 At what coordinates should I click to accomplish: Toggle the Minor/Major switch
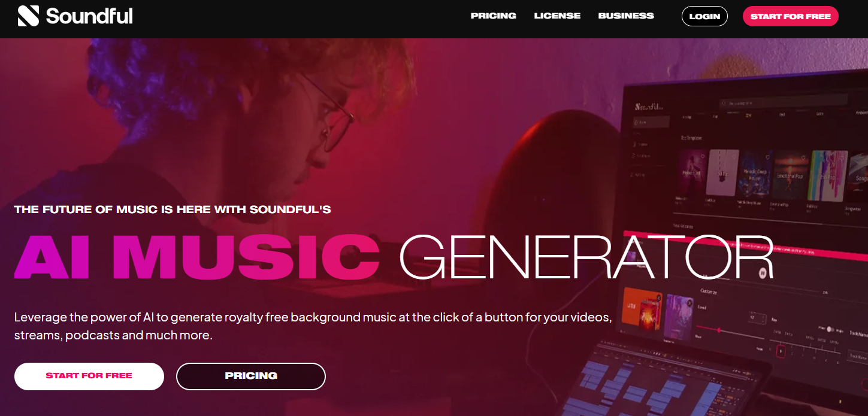830,329
